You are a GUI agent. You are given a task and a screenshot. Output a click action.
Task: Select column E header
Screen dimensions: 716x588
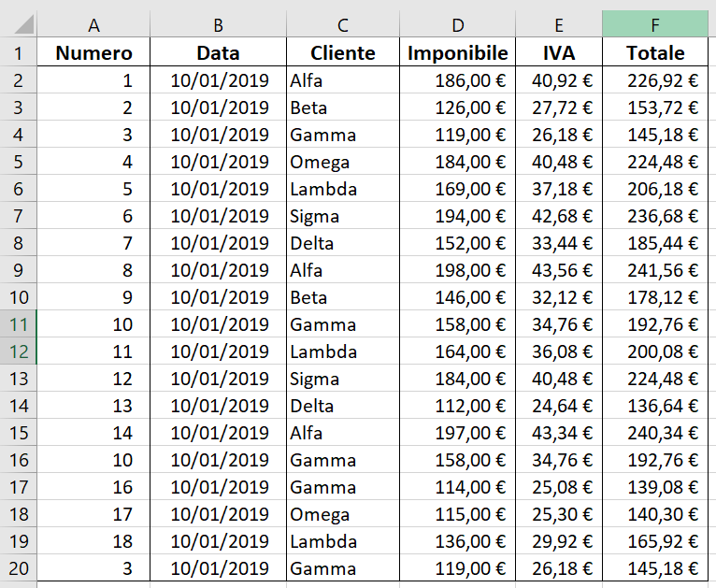click(x=559, y=24)
